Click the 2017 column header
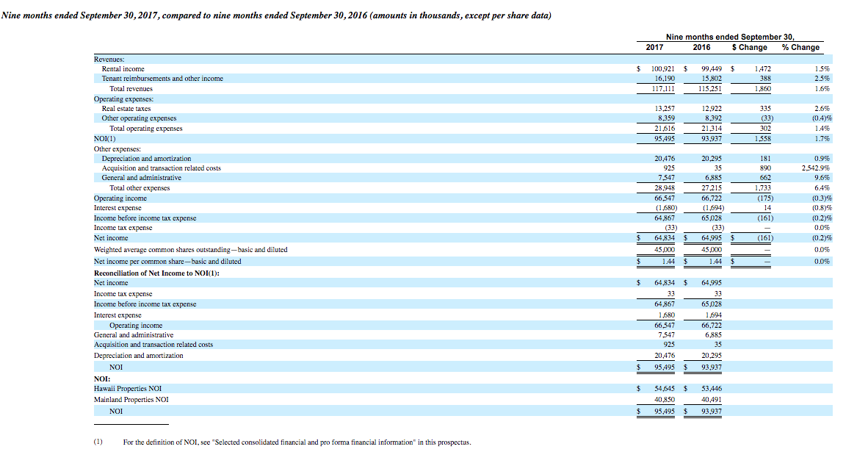 654,48
